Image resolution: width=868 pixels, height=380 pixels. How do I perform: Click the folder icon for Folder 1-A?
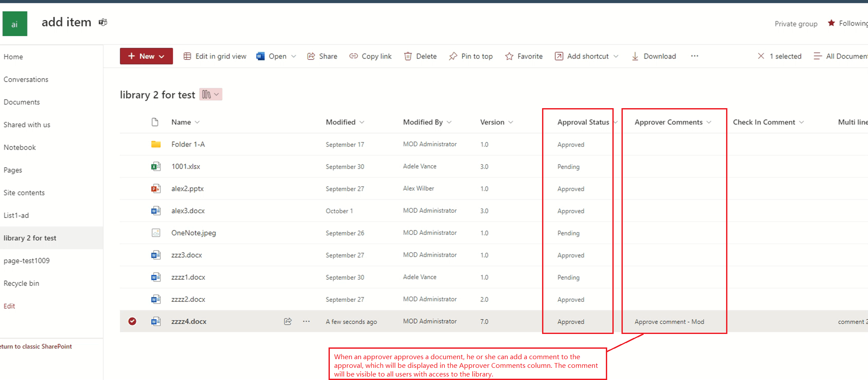click(156, 144)
